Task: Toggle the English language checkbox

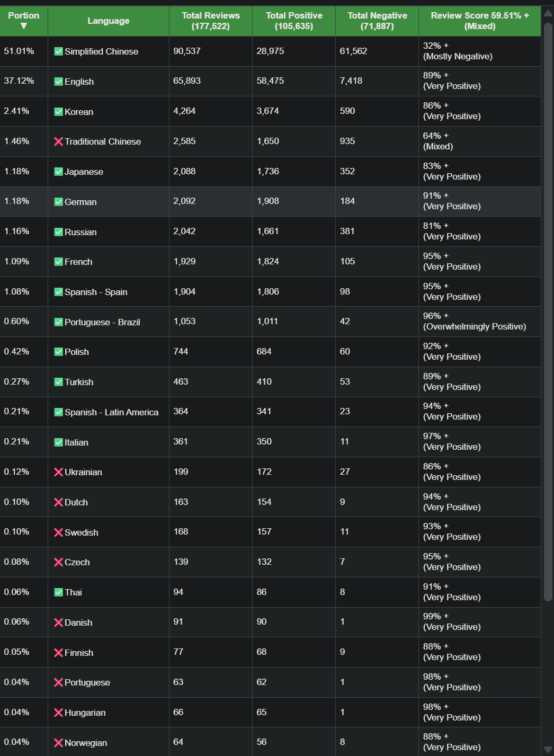Action: click(x=59, y=82)
